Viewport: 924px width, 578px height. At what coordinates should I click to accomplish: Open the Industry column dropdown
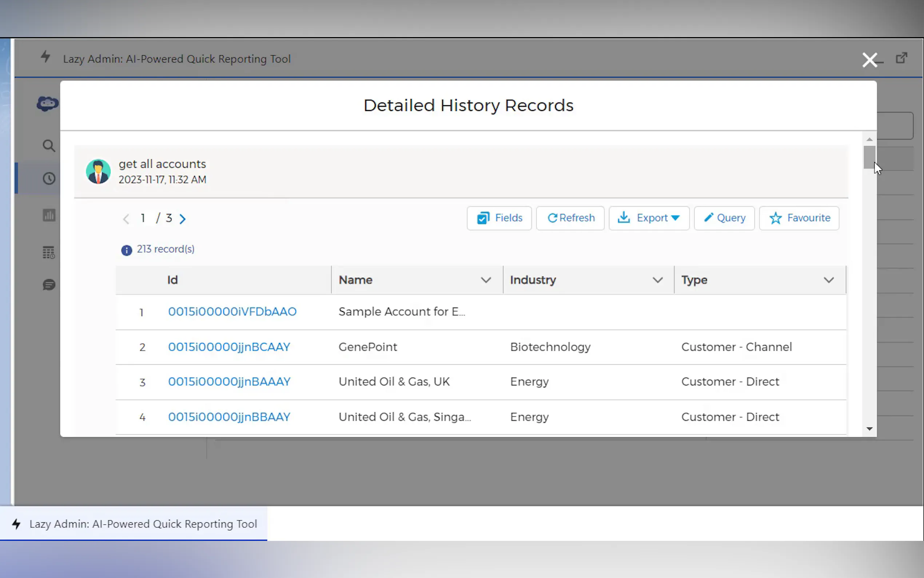point(657,280)
